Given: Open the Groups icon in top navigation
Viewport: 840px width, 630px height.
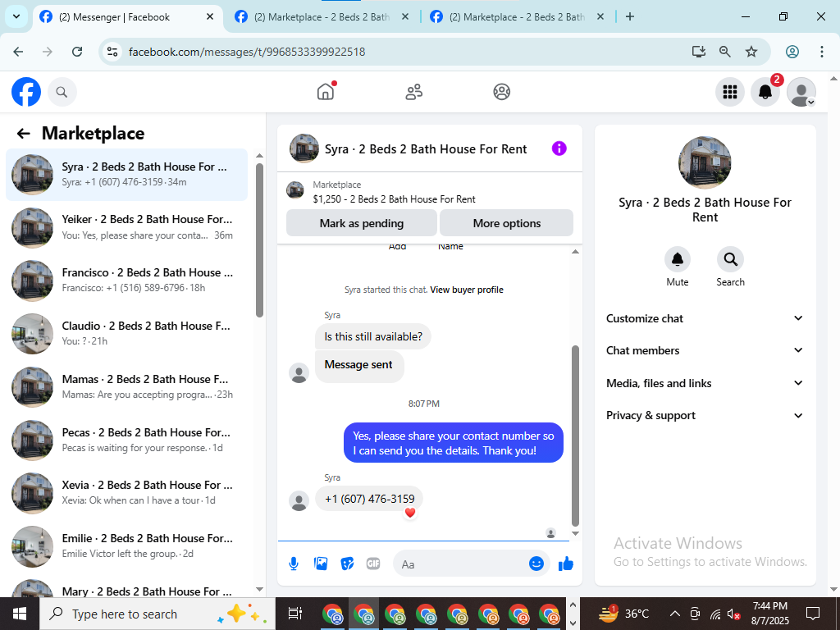Looking at the screenshot, I should (501, 92).
